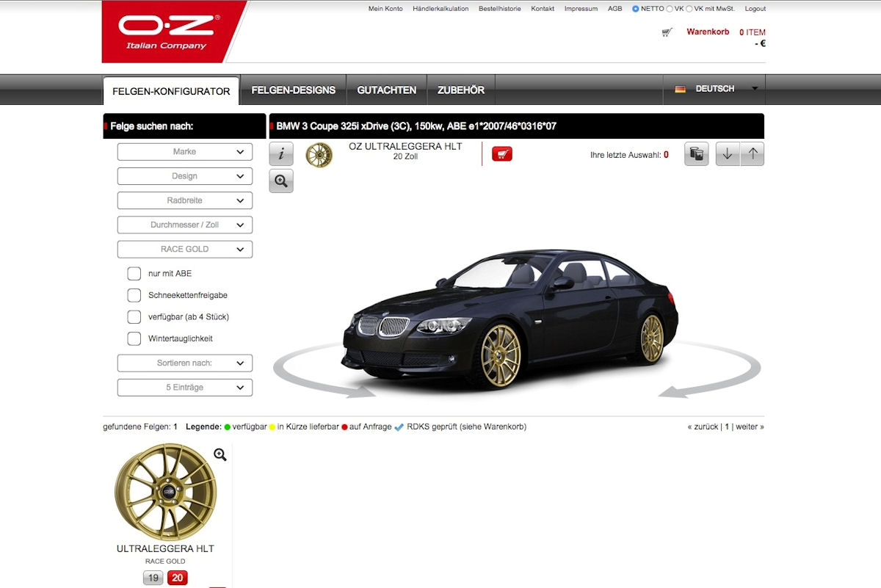Screen dimensions: 881x588
Task: Select the 19 inch size button
Action: (153, 578)
